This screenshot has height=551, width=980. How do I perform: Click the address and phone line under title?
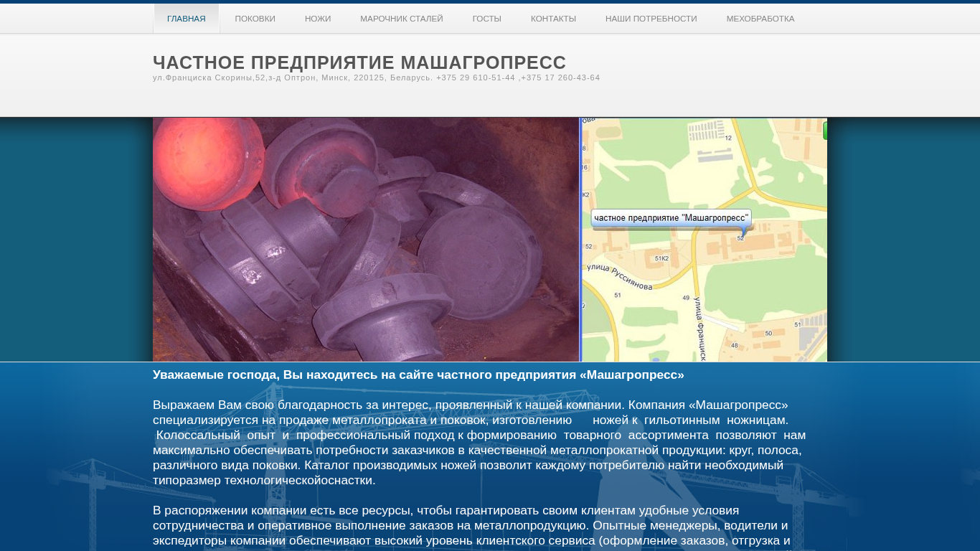[x=377, y=77]
